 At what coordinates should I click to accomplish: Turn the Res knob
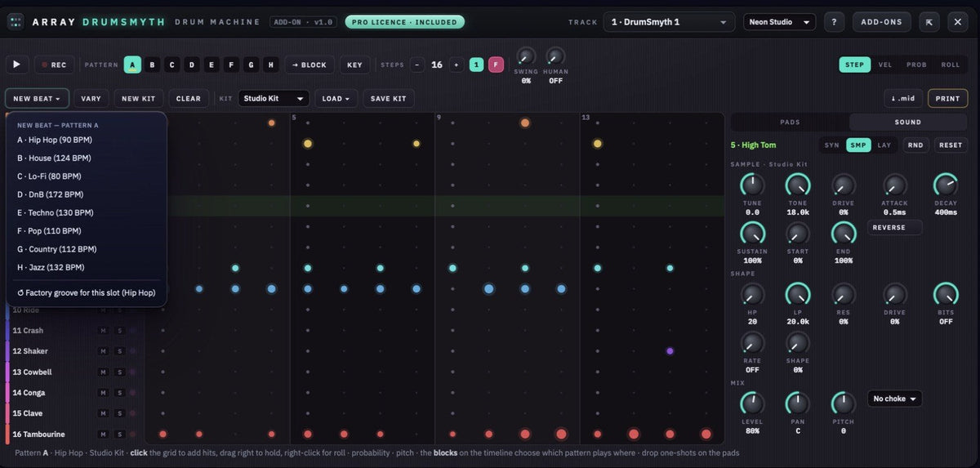844,295
